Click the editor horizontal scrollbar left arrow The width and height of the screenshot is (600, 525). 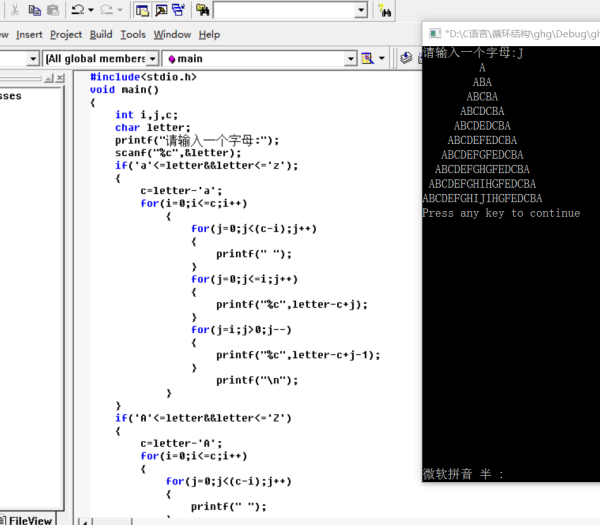(85, 522)
